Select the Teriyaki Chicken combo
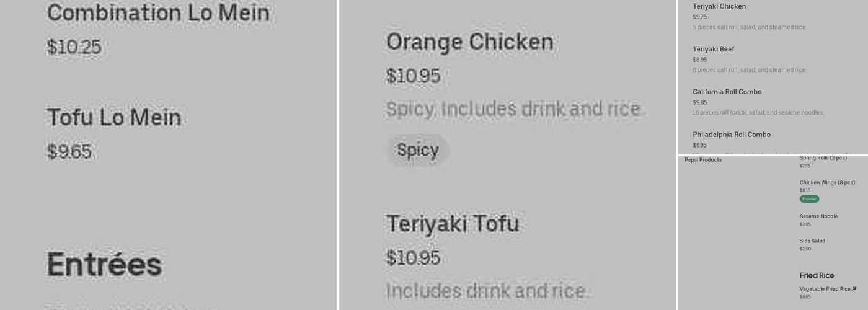Screen dimensions: 868x310 coord(719,7)
